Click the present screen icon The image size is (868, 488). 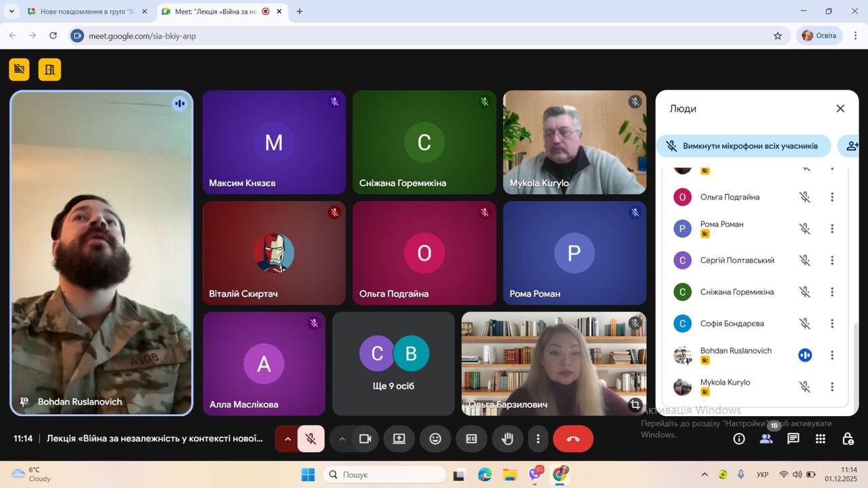tap(399, 439)
